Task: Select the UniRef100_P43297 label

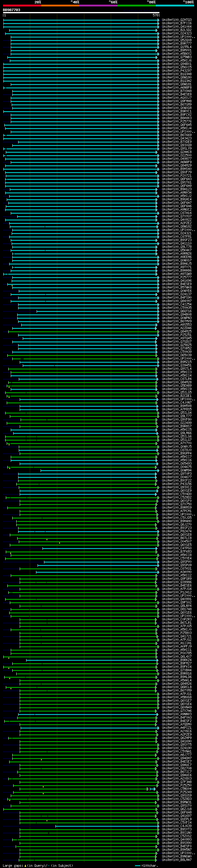Action: (x=177, y=71)
